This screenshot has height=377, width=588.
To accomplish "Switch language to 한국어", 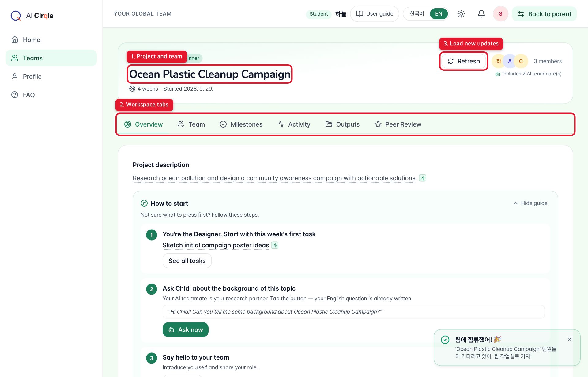I will click(417, 14).
